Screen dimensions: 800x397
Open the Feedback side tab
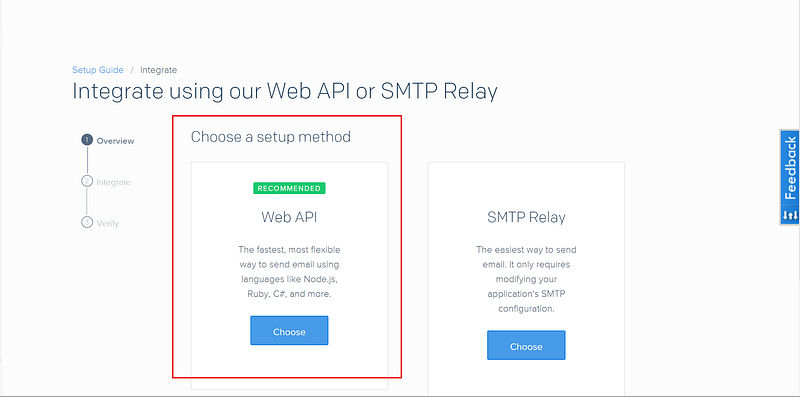click(x=790, y=168)
